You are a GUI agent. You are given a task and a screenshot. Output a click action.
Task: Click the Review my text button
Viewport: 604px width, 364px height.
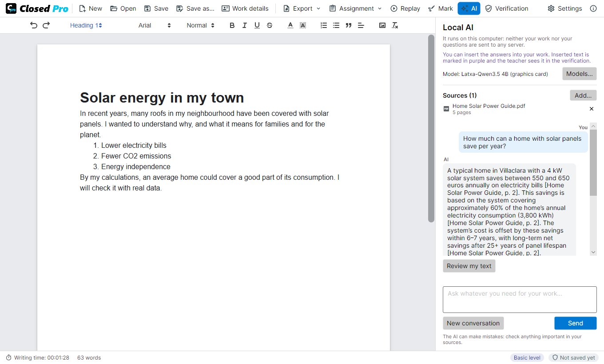pos(469,266)
